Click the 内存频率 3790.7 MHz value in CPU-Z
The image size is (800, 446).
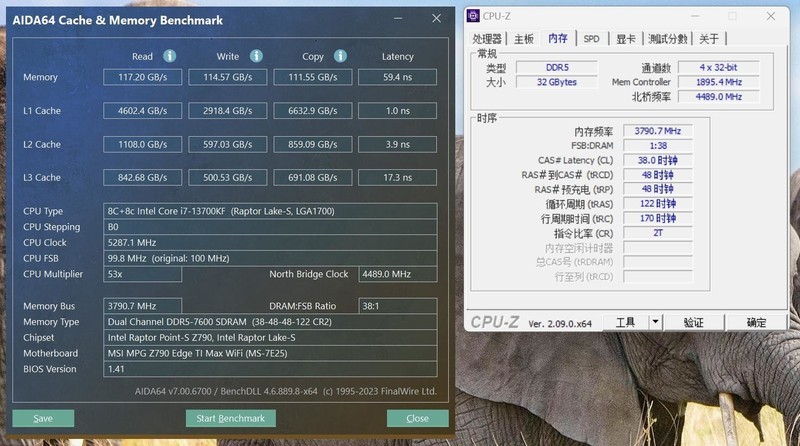coord(658,131)
